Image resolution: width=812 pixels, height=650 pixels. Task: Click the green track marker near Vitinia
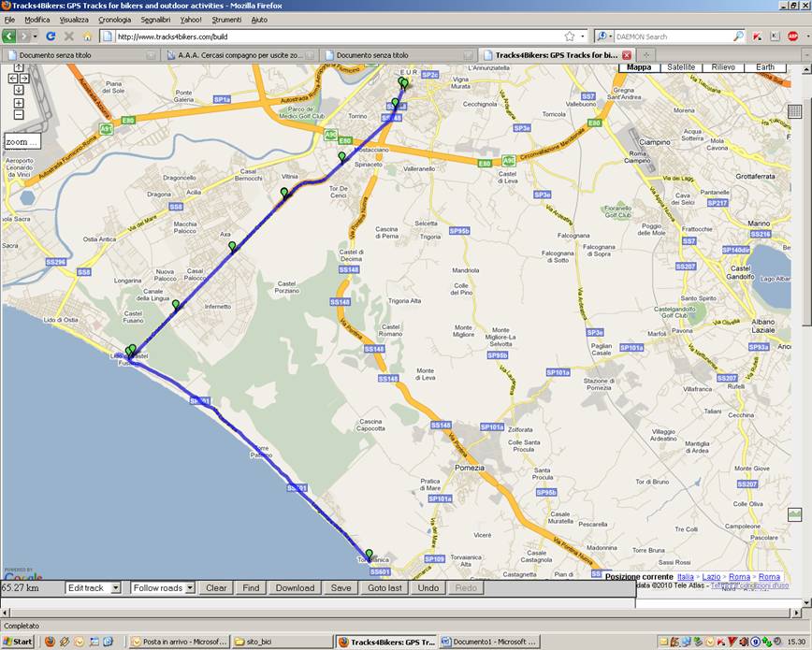click(x=284, y=194)
